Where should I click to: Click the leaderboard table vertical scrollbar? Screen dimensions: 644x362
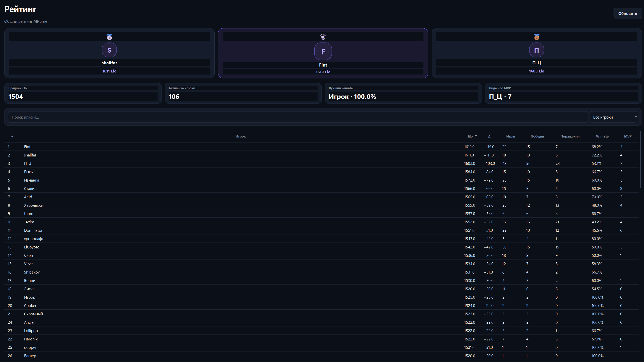point(640,159)
